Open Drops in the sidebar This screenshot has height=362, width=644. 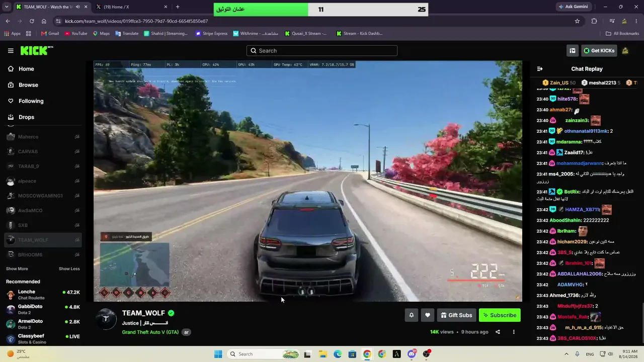(x=43, y=117)
